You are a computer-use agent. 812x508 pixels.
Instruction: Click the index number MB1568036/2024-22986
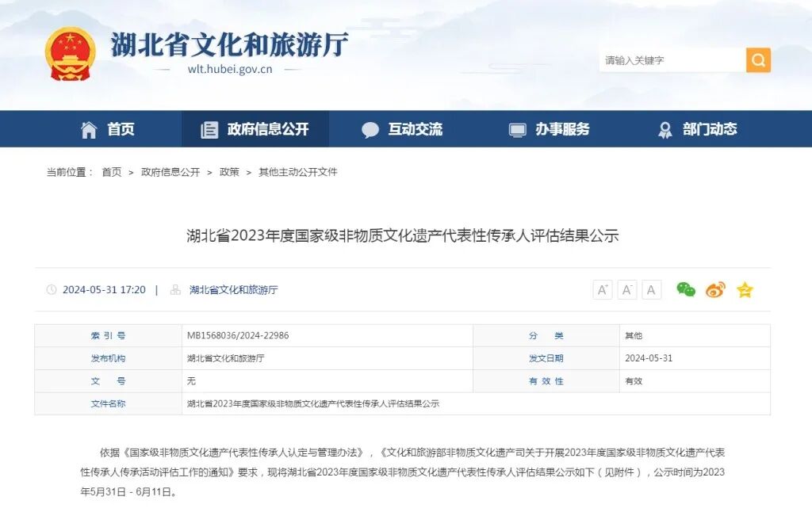click(238, 335)
